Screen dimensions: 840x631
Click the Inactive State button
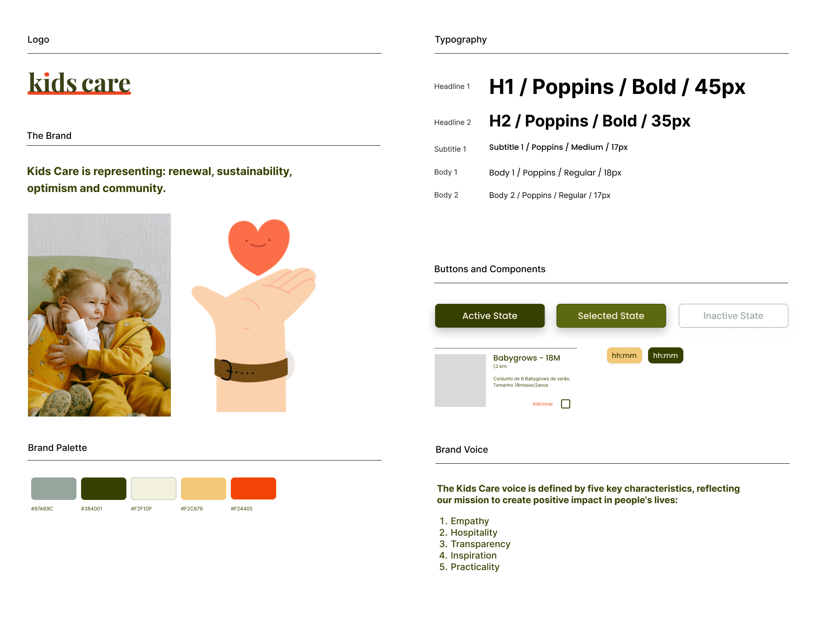tap(733, 316)
